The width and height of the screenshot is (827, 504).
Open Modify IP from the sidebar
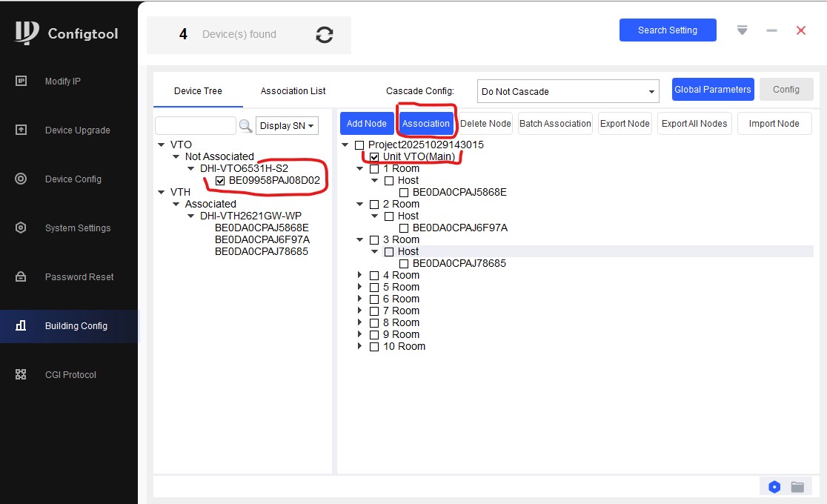click(x=62, y=82)
